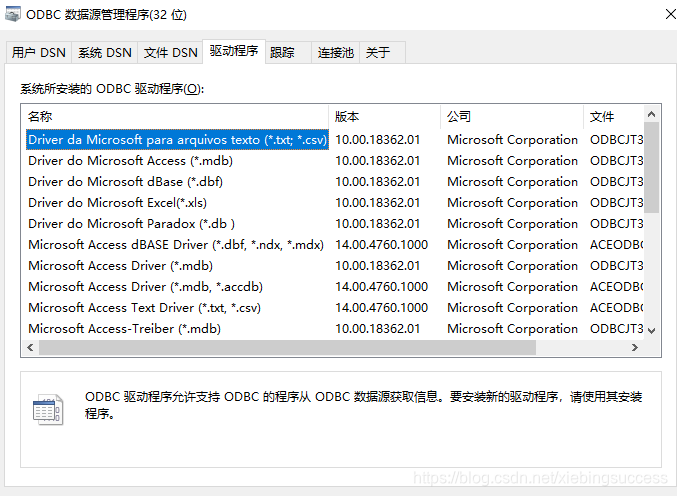This screenshot has width=677, height=496.
Task: Click the horizontal scroll right arrow
Action: [635, 348]
